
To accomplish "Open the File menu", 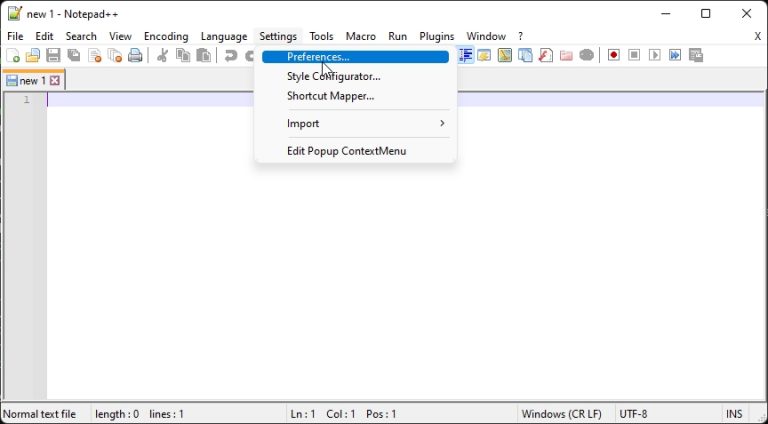I will coord(15,36).
